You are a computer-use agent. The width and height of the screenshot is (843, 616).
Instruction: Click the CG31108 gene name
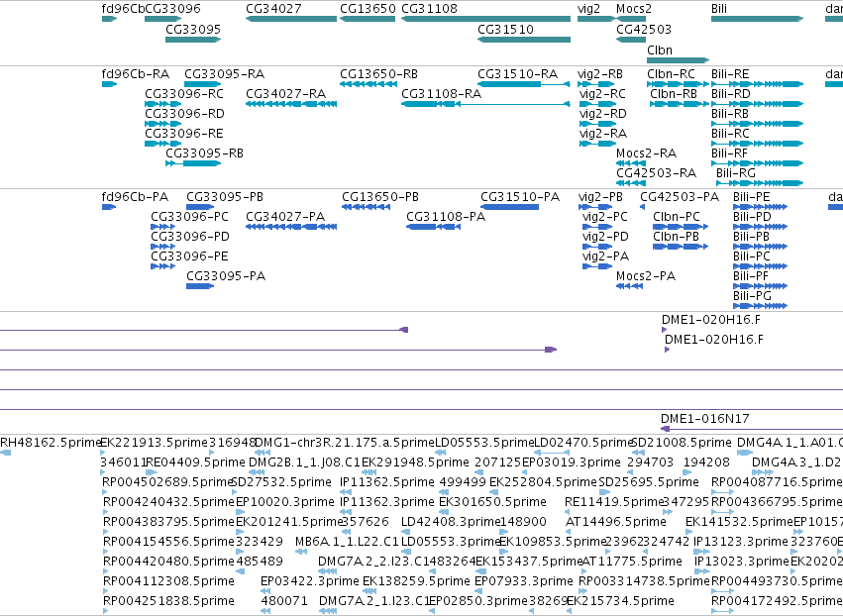pos(429,9)
